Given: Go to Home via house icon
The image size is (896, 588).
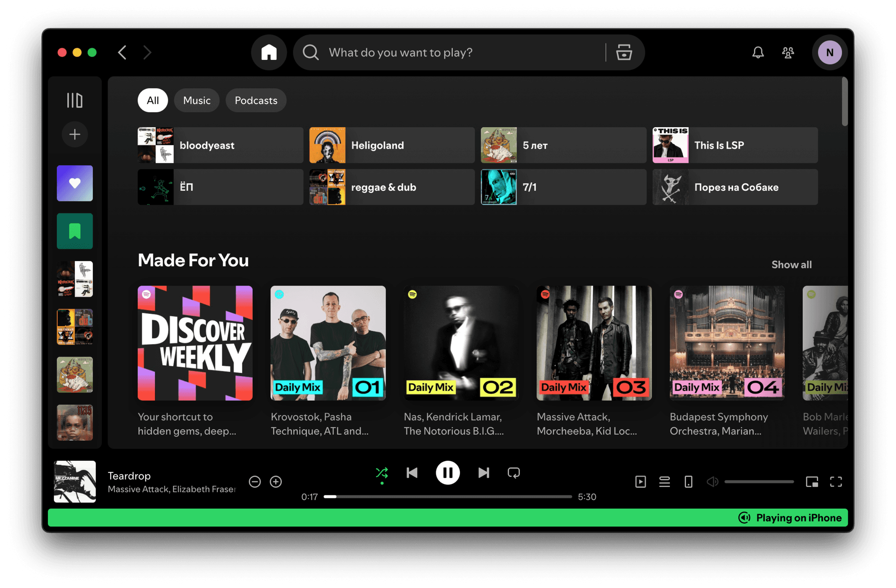Looking at the screenshot, I should 269,52.
